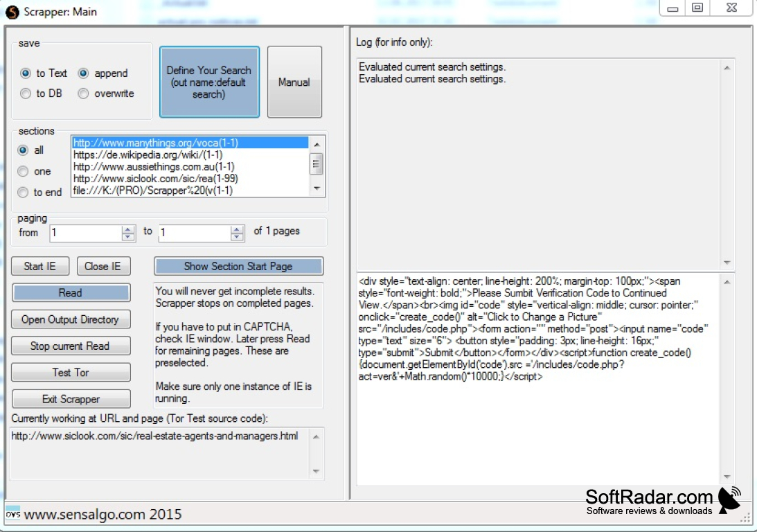Click Show Section Start Page button
The image size is (757, 532).
click(238, 267)
